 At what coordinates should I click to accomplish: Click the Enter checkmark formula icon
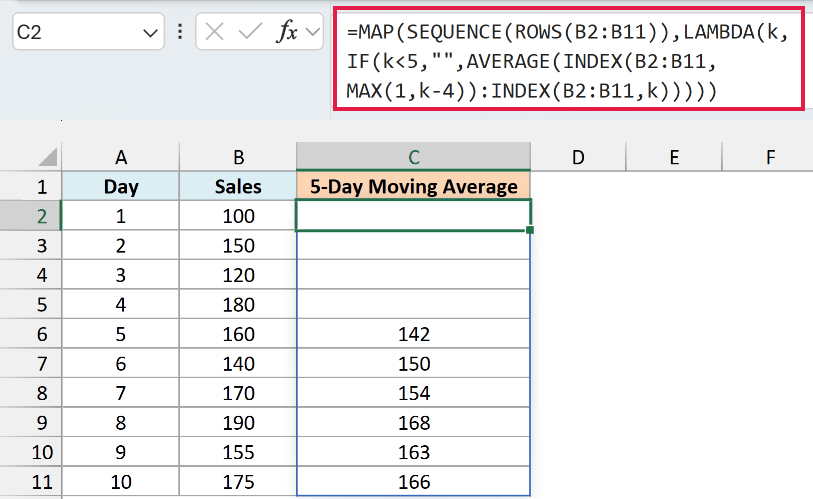pos(250,32)
